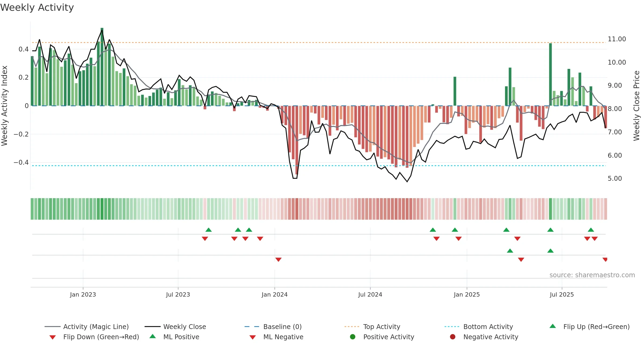This screenshot has height=362, width=644.
Task: Click the "9.00" price axis value
Action: 615,86
